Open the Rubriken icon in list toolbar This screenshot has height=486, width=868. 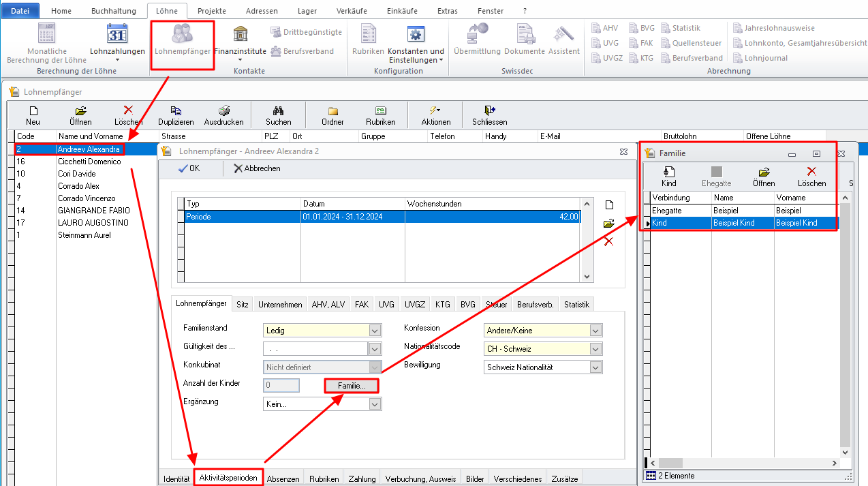click(x=380, y=116)
